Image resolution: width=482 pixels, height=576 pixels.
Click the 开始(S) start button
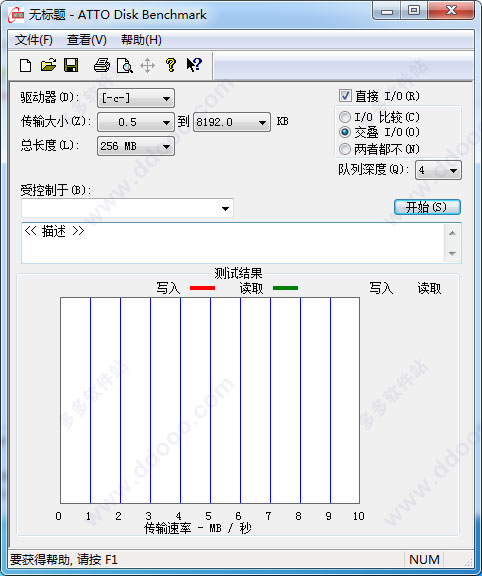(x=427, y=207)
